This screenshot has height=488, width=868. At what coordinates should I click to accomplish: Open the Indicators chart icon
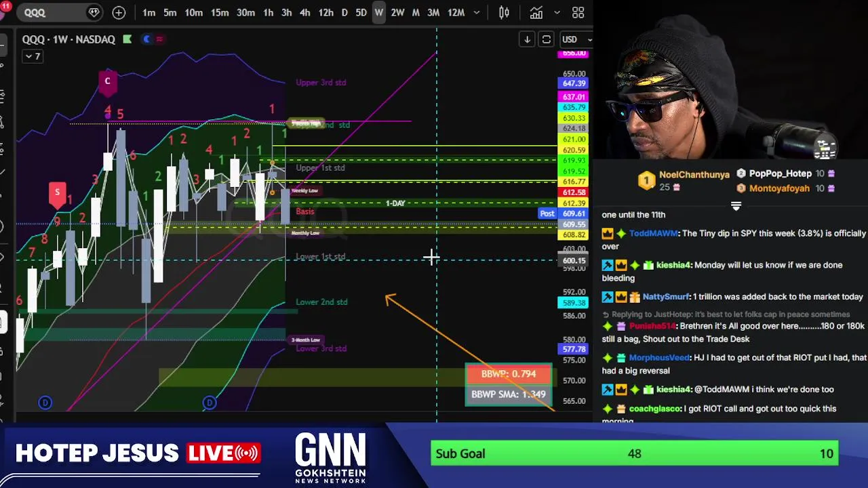(x=536, y=12)
